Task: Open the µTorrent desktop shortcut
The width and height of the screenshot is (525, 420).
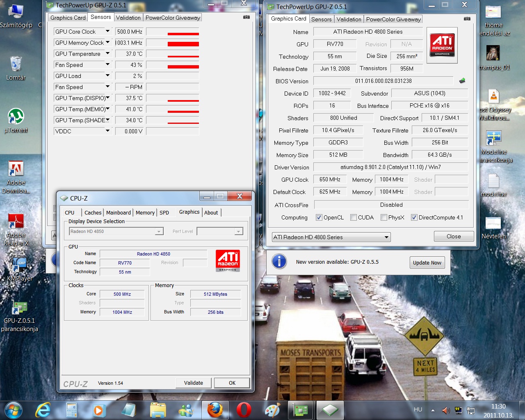Action: pos(16,121)
